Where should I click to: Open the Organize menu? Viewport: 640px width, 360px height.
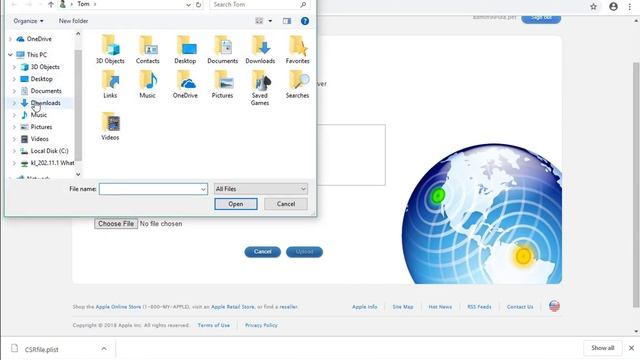pyautogui.click(x=28, y=21)
